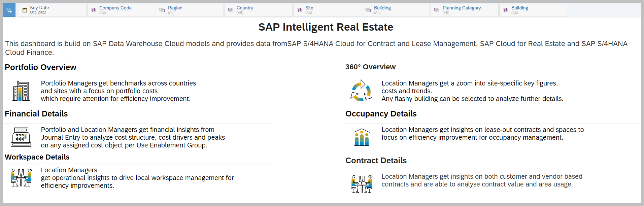Open the Portfolio Overview heading
Image resolution: width=644 pixels, height=206 pixels.
click(x=41, y=67)
